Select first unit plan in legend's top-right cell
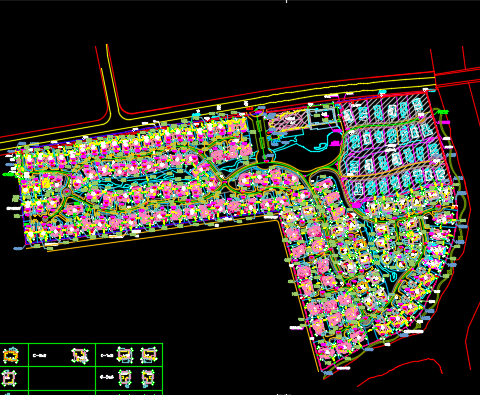480x395 pixels. point(125,355)
